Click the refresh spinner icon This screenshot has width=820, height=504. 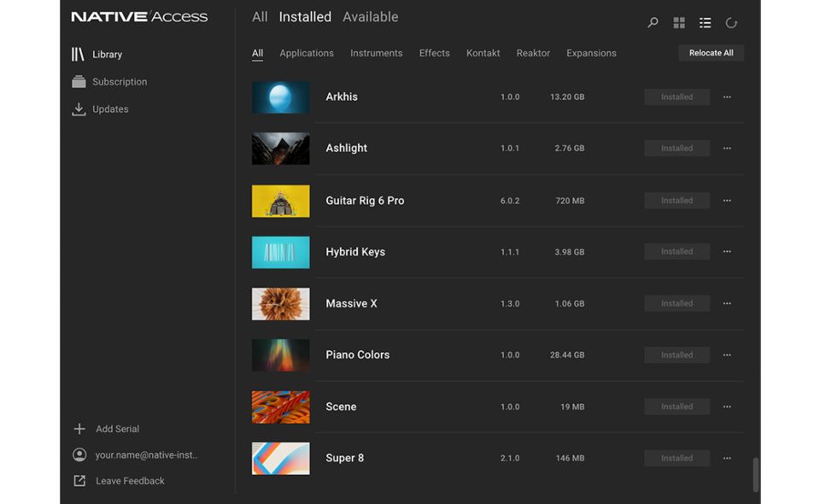(x=731, y=23)
